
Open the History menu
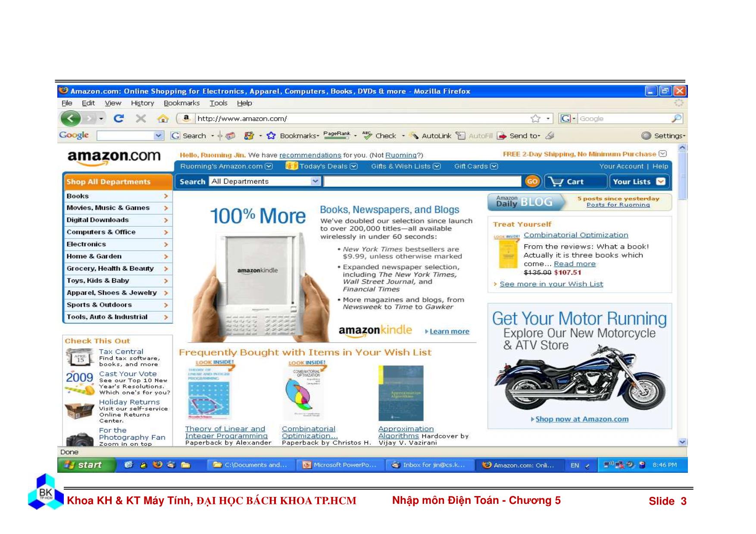click(142, 103)
